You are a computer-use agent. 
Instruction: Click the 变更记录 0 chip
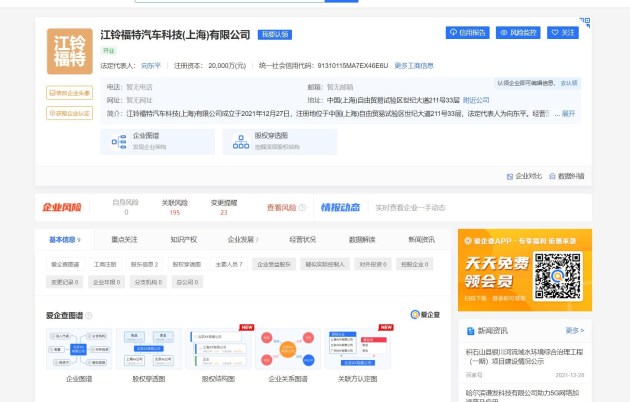coord(65,282)
